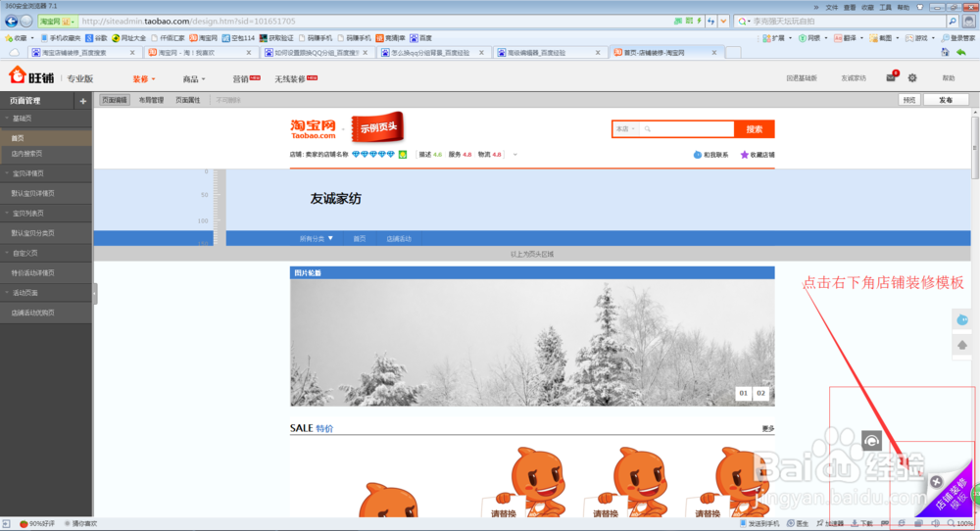Click the sound speaker icon in status bar

click(x=935, y=523)
